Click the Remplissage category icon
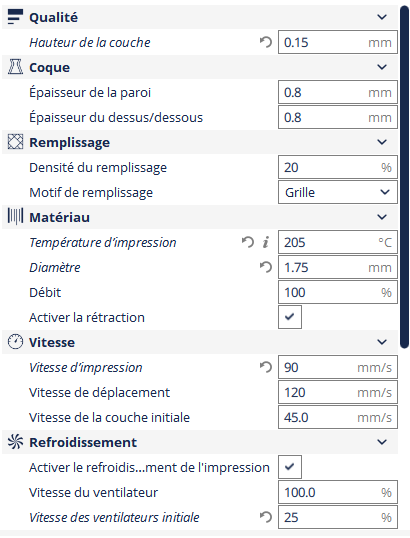This screenshot has height=538, width=410. point(15,142)
